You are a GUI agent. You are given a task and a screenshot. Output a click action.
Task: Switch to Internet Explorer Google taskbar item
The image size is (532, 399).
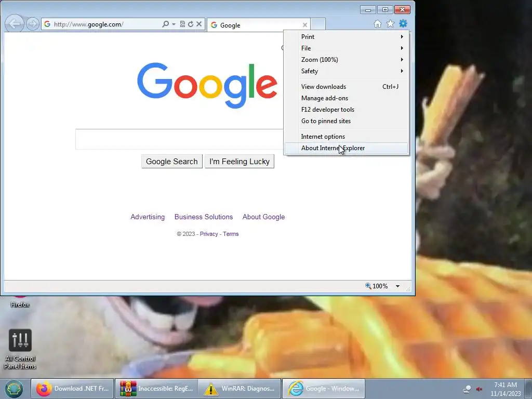(324, 389)
